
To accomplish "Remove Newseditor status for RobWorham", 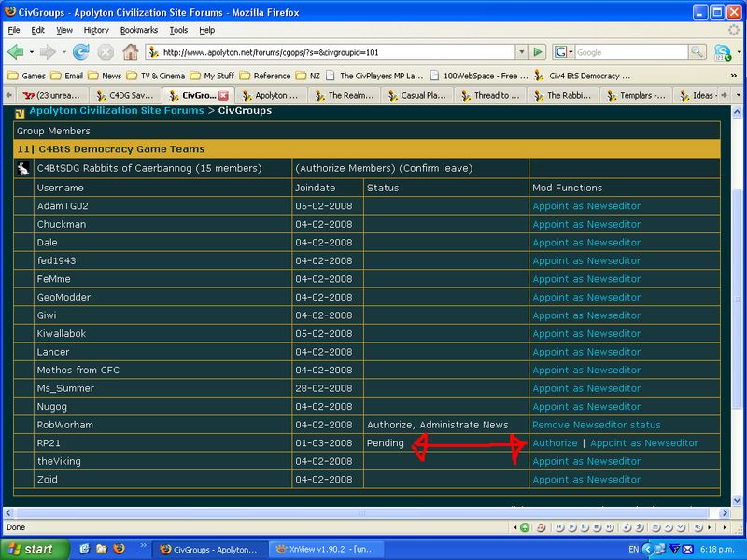I will click(x=596, y=425).
